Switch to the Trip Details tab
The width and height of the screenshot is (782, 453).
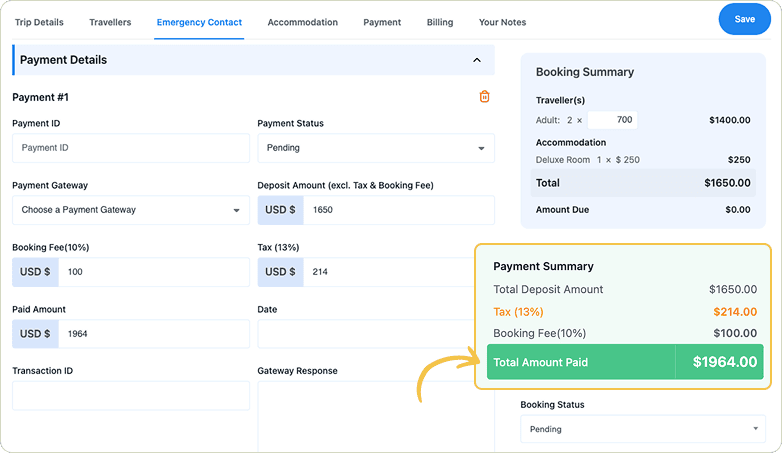coord(39,22)
